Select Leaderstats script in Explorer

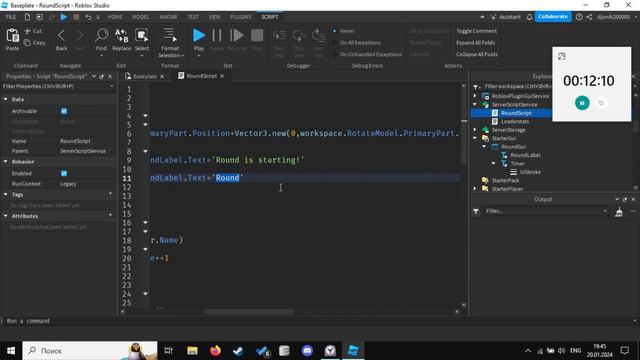click(515, 121)
